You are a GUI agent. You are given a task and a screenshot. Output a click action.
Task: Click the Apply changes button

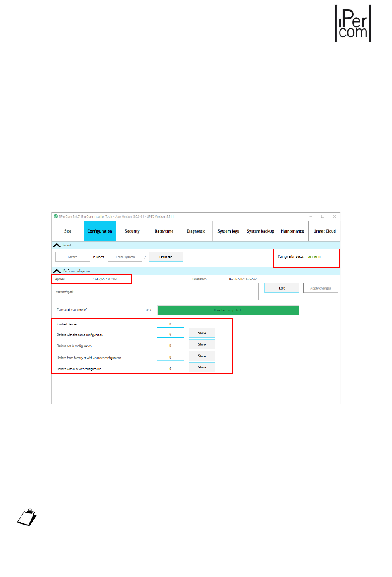[x=320, y=288]
